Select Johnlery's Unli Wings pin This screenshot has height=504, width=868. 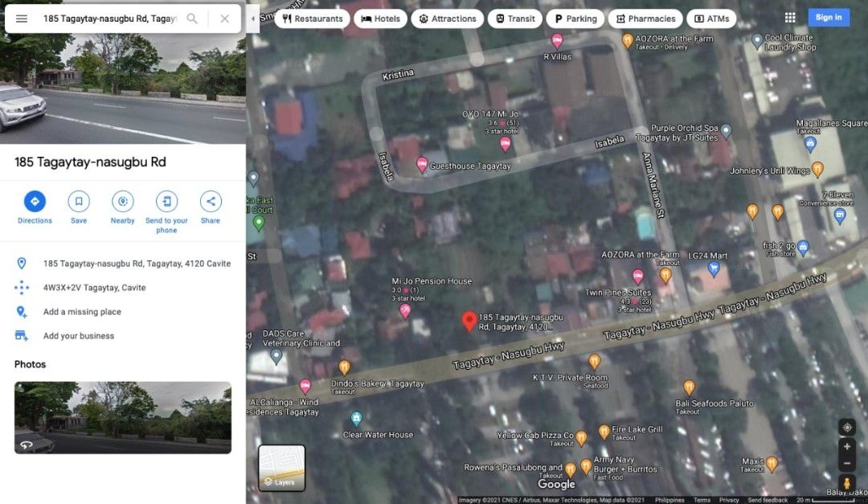tap(817, 170)
